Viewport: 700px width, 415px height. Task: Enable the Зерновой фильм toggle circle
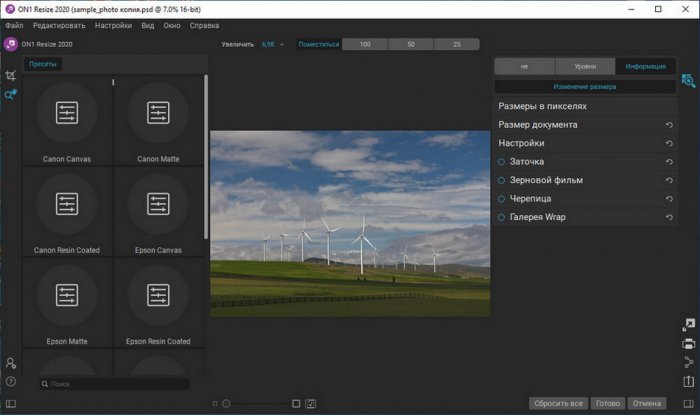[x=501, y=180]
